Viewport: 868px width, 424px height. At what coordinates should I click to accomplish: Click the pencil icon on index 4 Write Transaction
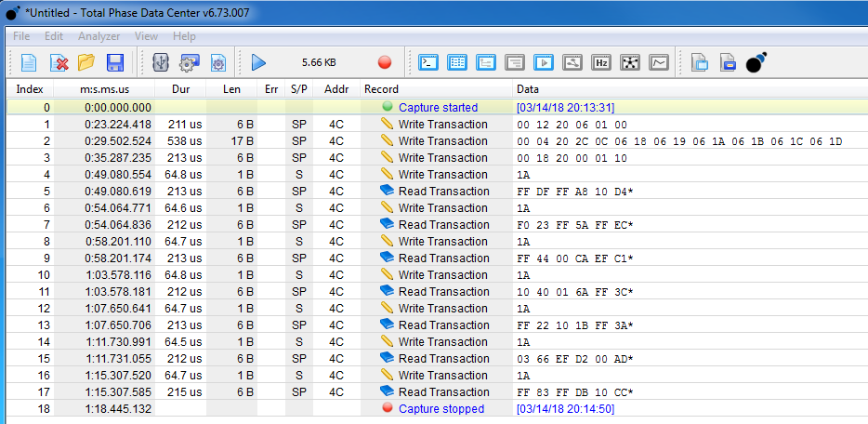[387, 174]
